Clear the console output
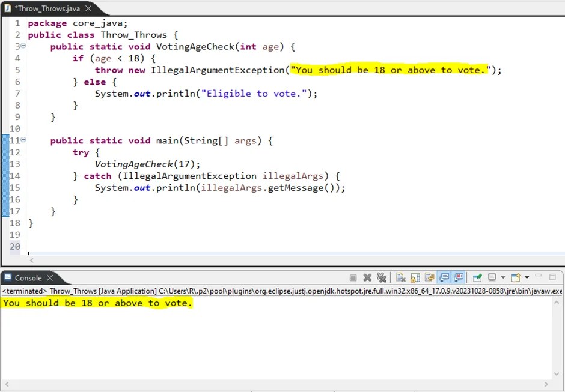This screenshot has height=392, width=565. tap(401, 277)
